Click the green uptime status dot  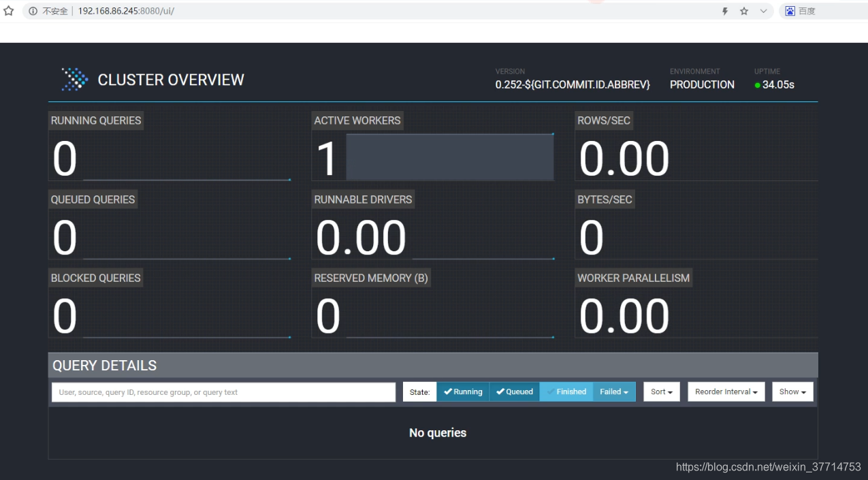coord(758,85)
